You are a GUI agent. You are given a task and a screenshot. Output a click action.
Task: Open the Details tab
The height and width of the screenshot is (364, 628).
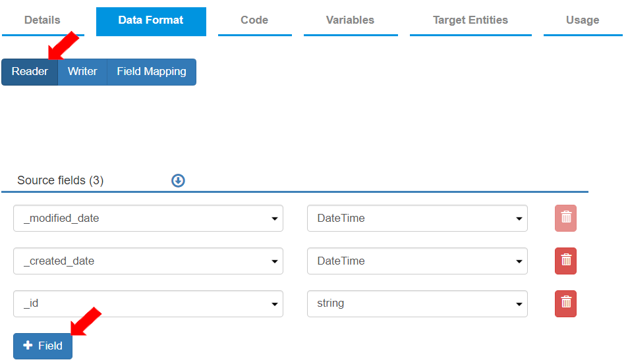pyautogui.click(x=42, y=20)
